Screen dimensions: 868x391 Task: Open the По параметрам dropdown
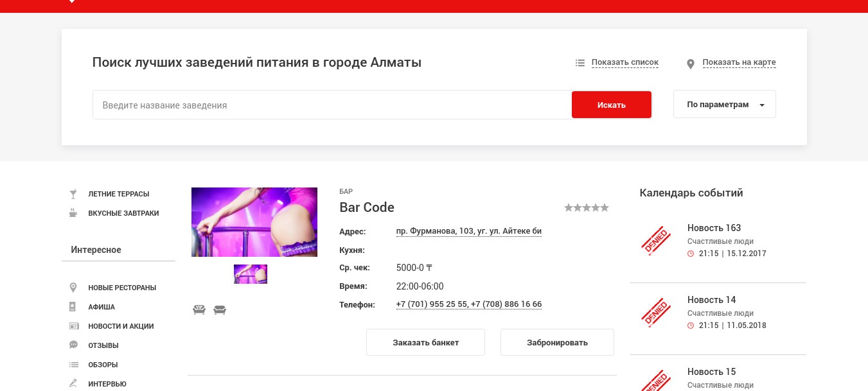click(x=725, y=105)
